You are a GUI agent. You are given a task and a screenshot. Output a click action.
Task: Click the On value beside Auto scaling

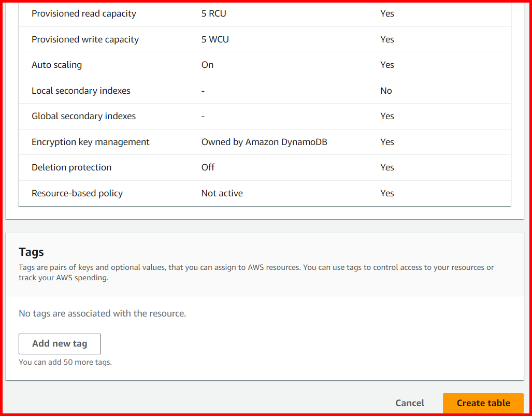(x=207, y=65)
